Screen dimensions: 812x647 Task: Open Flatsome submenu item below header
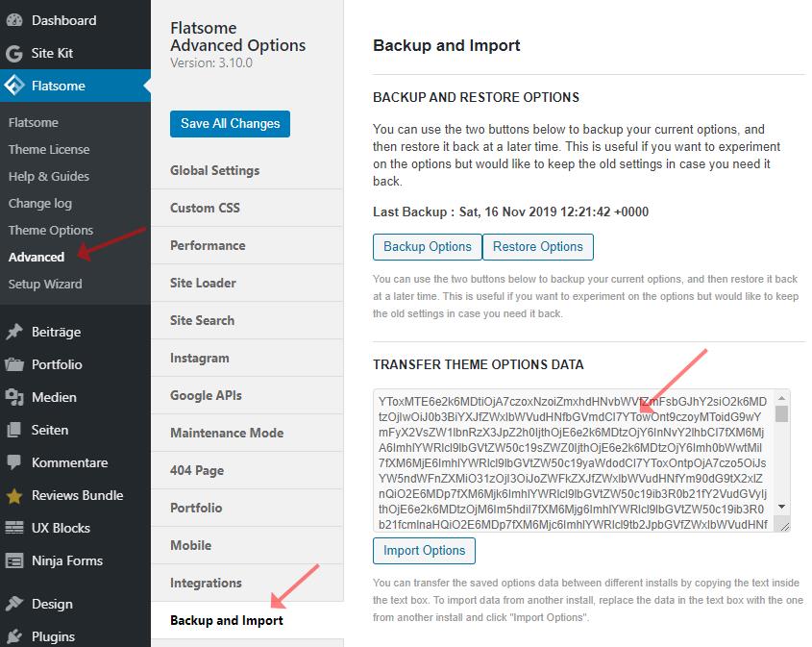click(x=33, y=122)
